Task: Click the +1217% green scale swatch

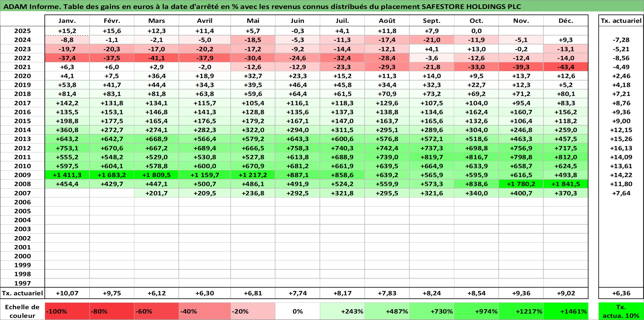Action: tap(521, 311)
